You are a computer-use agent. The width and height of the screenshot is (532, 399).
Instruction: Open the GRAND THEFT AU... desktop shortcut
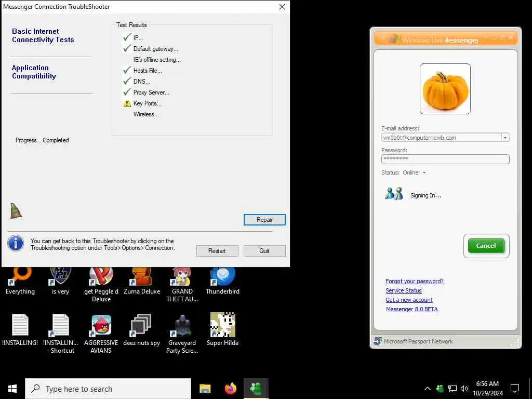(182, 284)
